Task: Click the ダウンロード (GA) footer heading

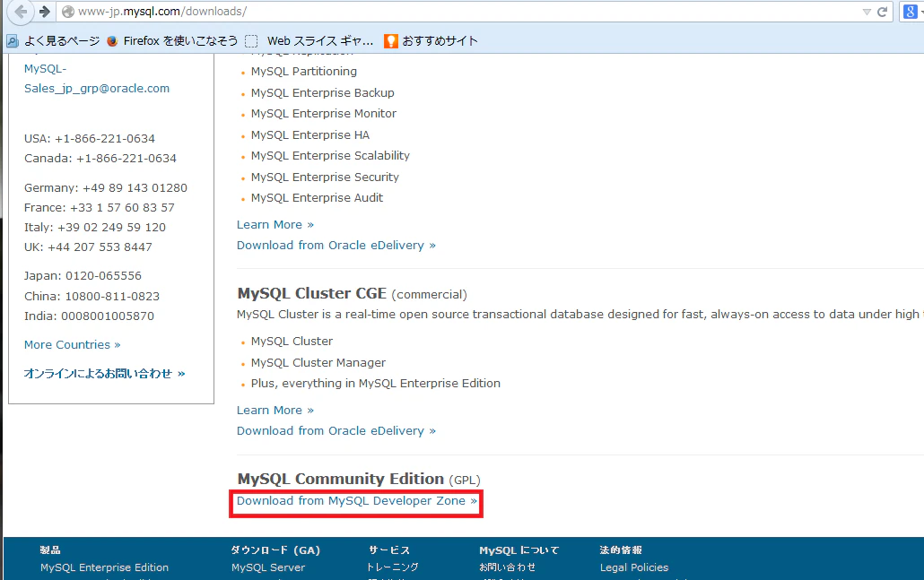Action: (x=275, y=550)
